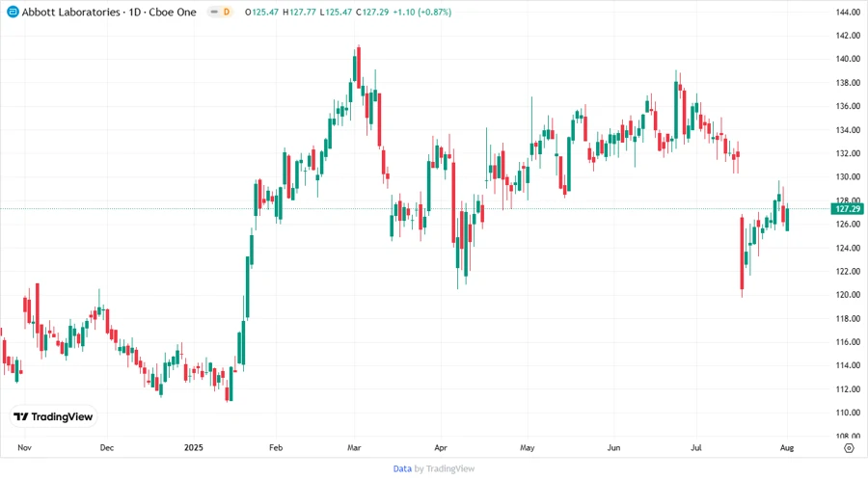This screenshot has height=480, width=868.
Task: Click the Dec label on time axis
Action: tap(107, 447)
